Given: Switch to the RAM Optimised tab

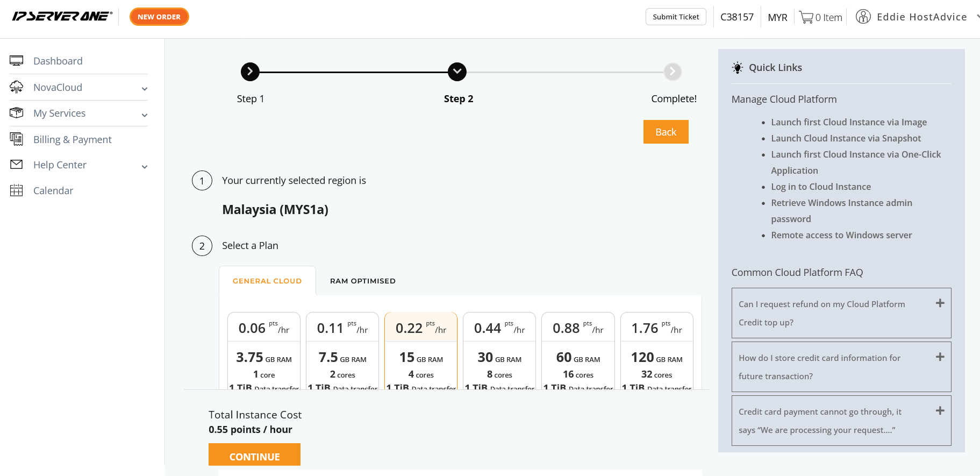Looking at the screenshot, I should pos(363,281).
